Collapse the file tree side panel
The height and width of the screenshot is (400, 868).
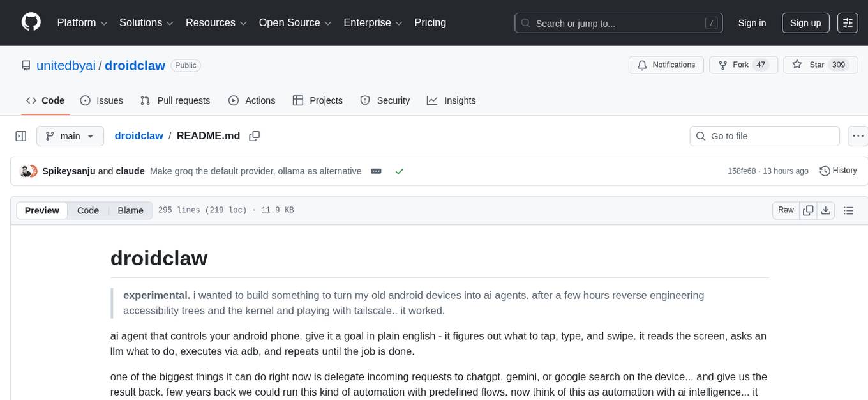click(21, 136)
